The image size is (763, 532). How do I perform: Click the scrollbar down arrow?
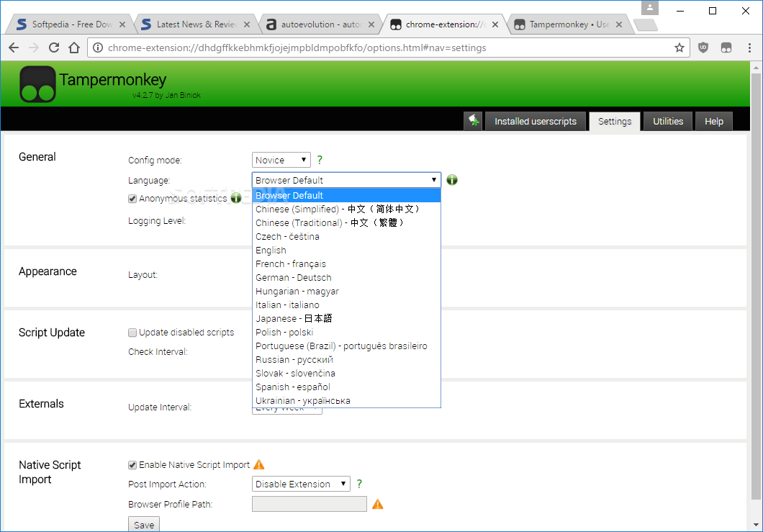[x=756, y=525]
